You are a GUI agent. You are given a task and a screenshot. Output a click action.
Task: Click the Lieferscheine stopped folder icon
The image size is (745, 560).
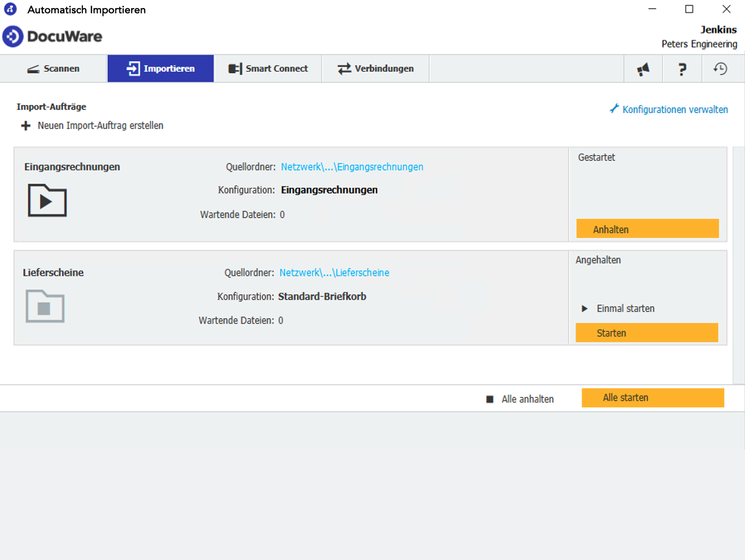(45, 306)
